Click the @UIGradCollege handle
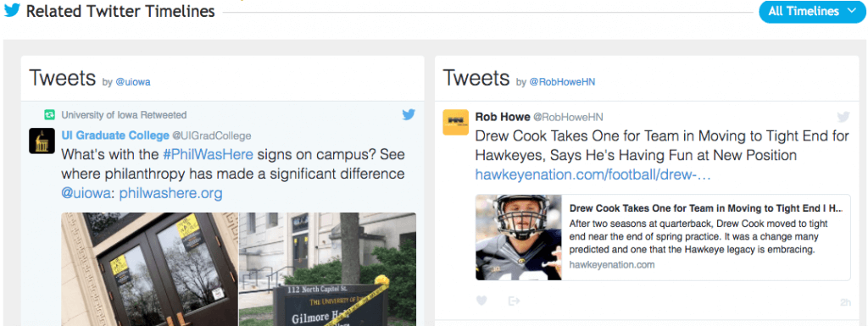This screenshot has width=868, height=326. [211, 136]
